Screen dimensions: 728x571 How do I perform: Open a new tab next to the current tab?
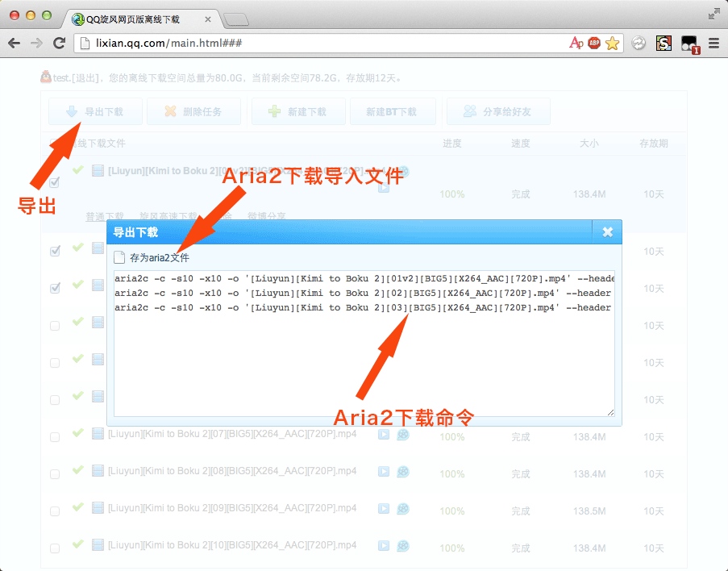[x=236, y=19]
